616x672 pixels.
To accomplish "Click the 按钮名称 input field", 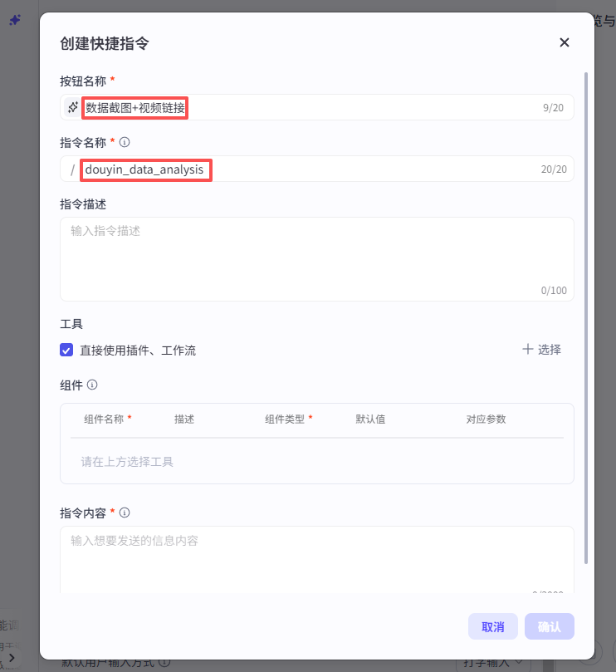I will point(332,107).
